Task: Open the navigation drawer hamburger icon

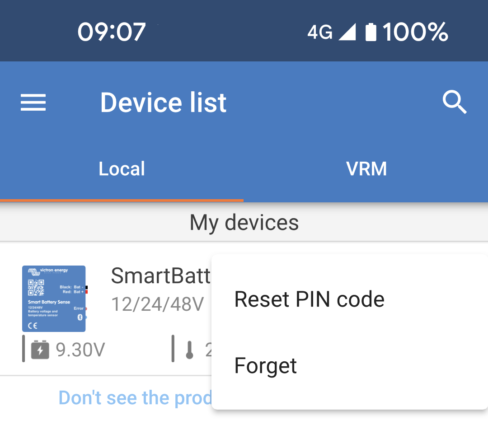Action: click(x=32, y=102)
